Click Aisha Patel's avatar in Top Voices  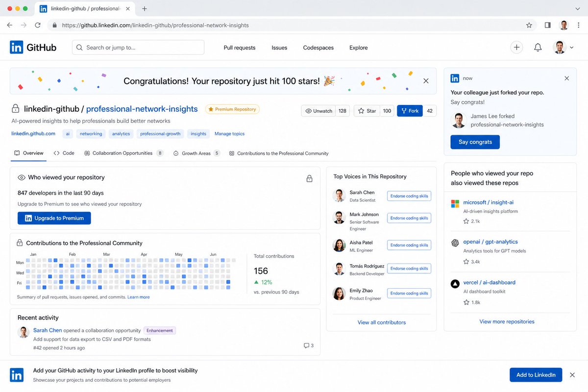point(339,245)
